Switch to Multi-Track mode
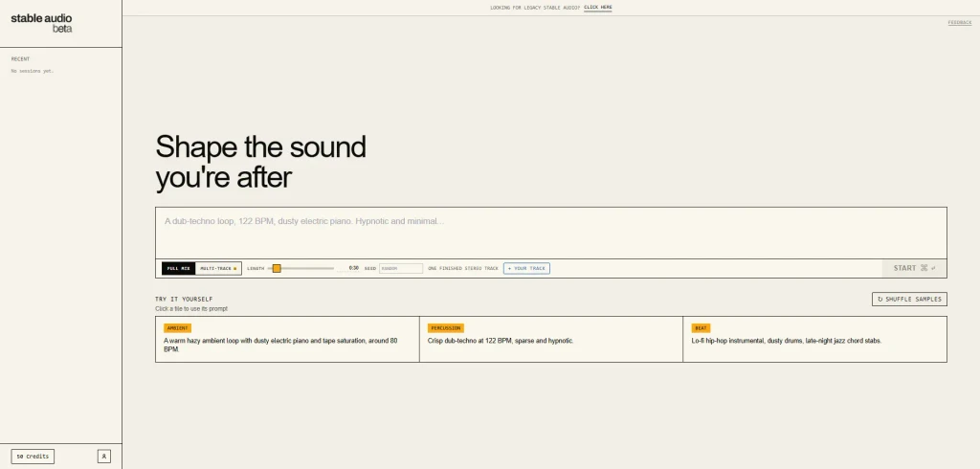The image size is (980, 469). [x=218, y=268]
